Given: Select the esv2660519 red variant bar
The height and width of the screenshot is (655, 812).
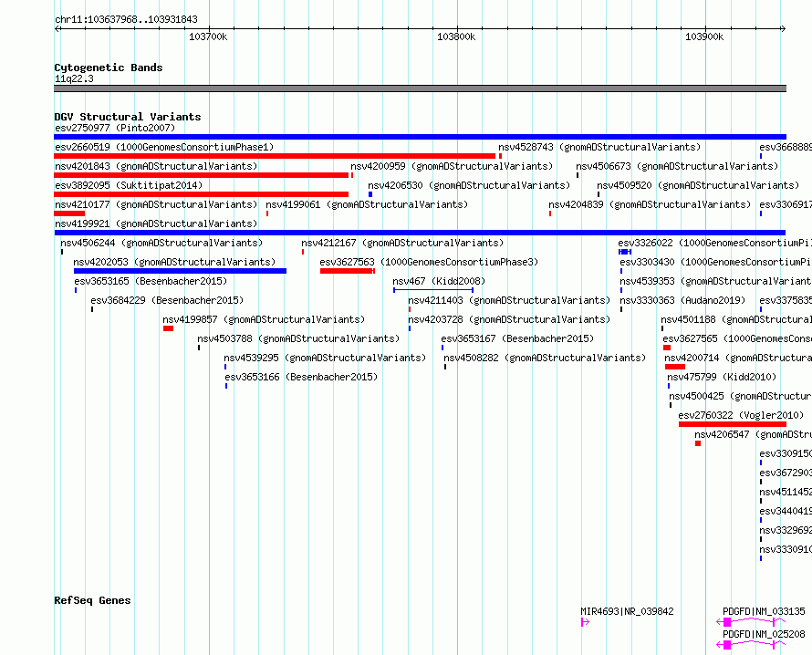Looking at the screenshot, I should pyautogui.click(x=275, y=156).
